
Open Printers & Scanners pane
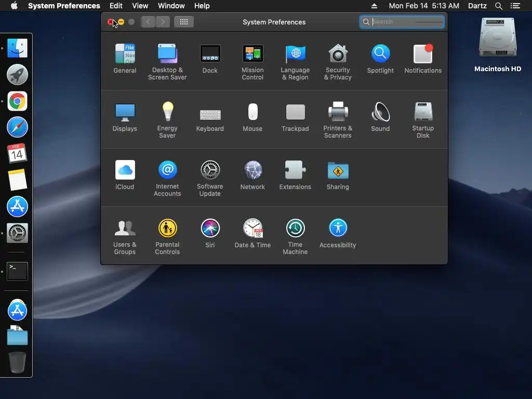(338, 120)
